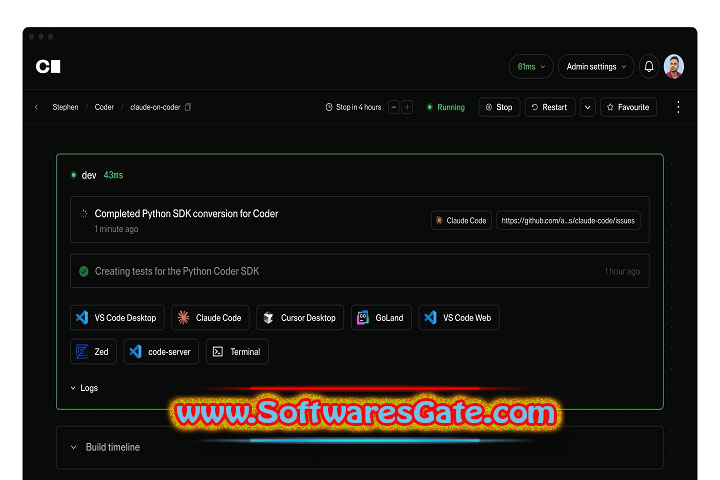Open the notifications bell
The width and height of the screenshot is (720, 480).
click(x=649, y=67)
